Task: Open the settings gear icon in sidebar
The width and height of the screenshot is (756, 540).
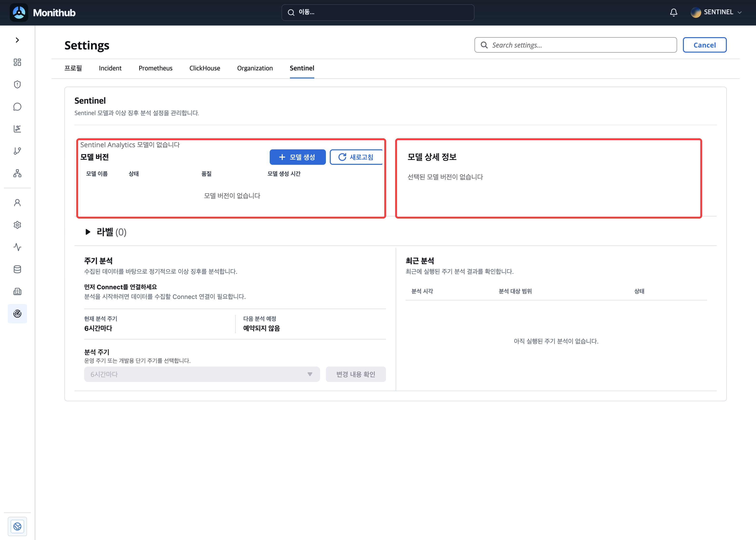Action: [17, 225]
